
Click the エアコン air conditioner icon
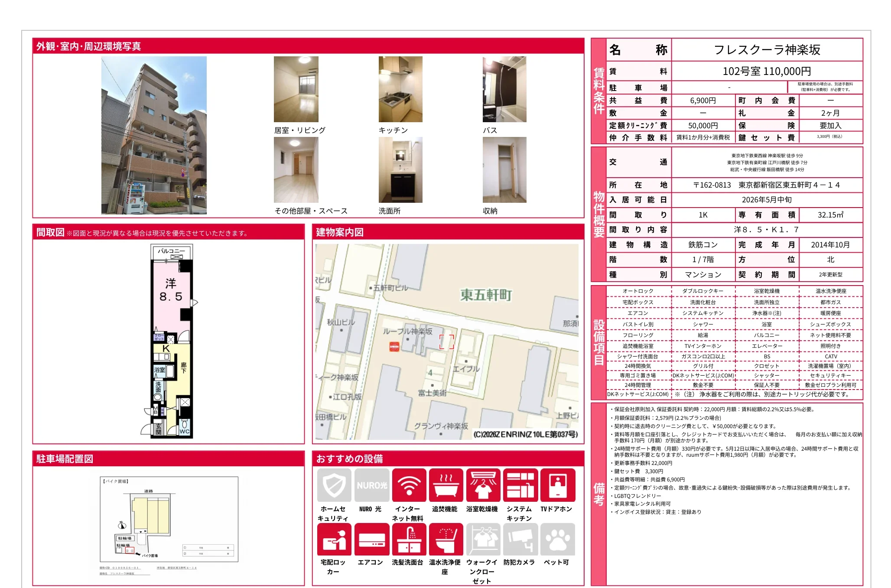coord(371,539)
